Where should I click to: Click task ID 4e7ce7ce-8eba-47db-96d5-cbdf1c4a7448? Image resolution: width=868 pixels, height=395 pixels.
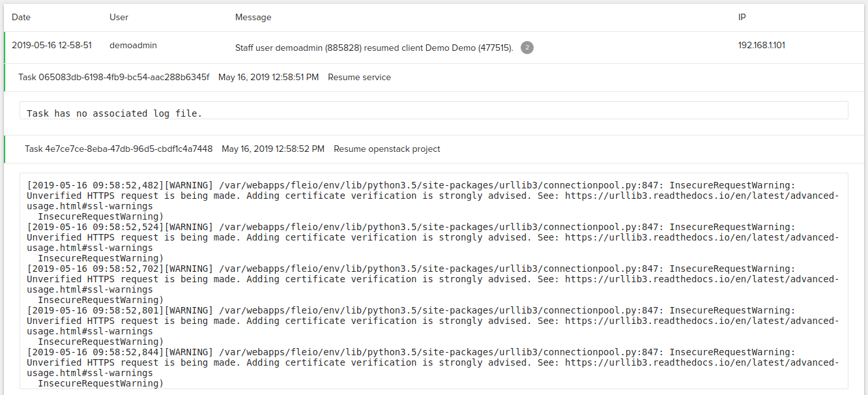pos(119,149)
